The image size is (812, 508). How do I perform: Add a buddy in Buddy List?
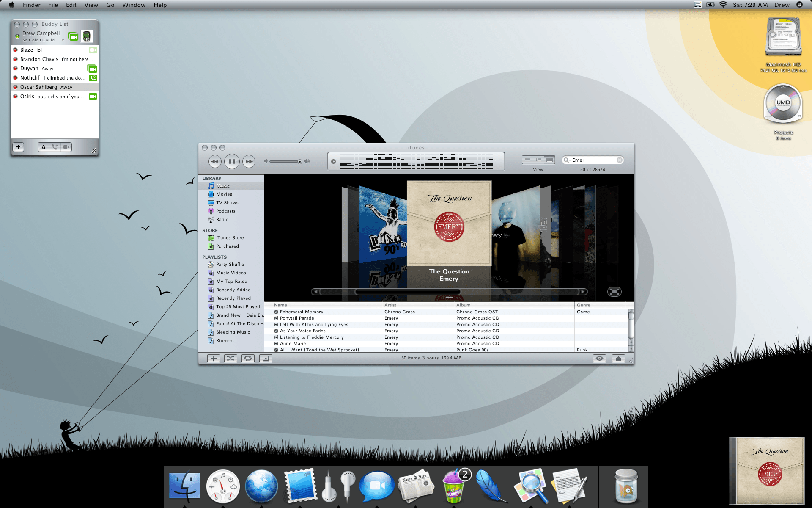18,147
